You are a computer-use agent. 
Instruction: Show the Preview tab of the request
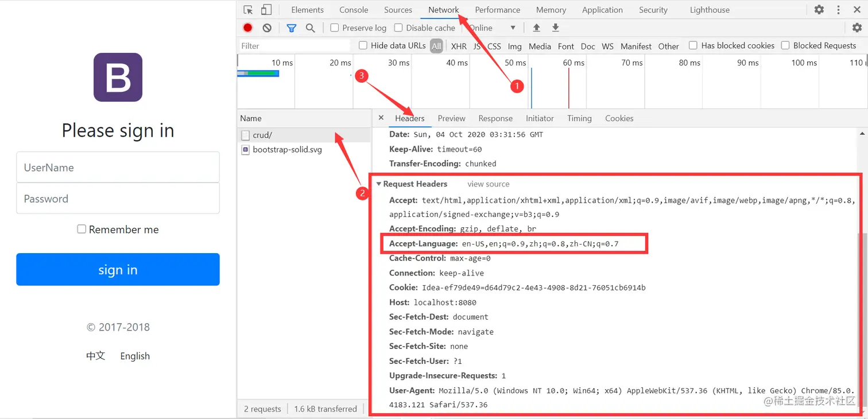click(451, 118)
